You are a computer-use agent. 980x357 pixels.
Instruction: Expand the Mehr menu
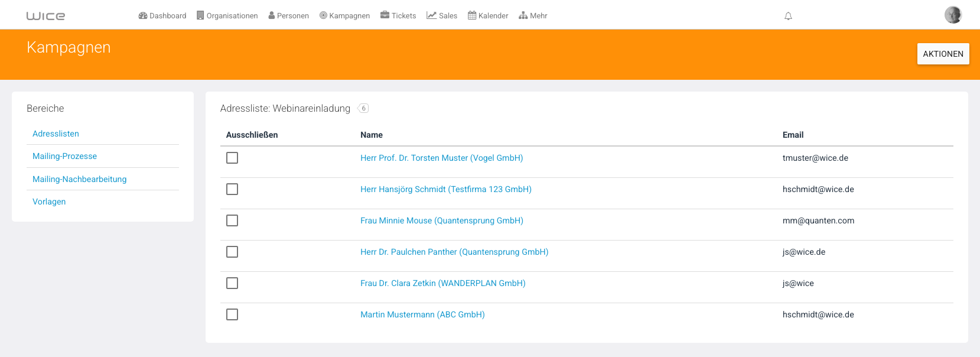click(x=533, y=16)
